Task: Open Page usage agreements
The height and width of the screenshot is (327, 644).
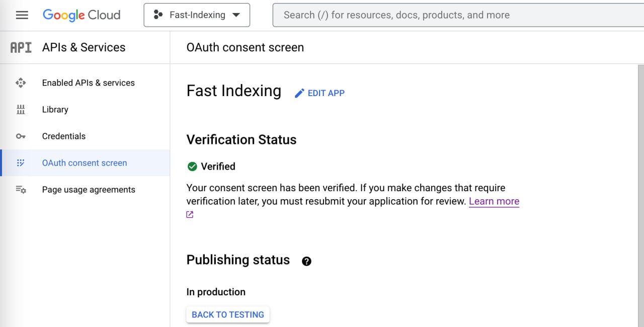Action: point(89,190)
